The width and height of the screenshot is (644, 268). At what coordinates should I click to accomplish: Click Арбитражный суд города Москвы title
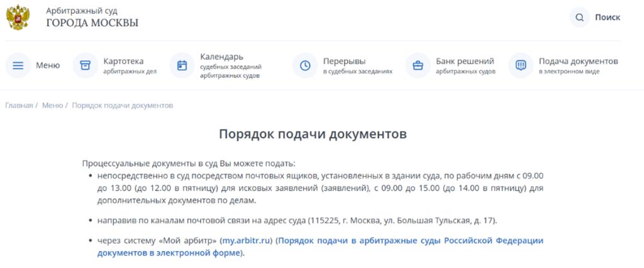(x=92, y=17)
